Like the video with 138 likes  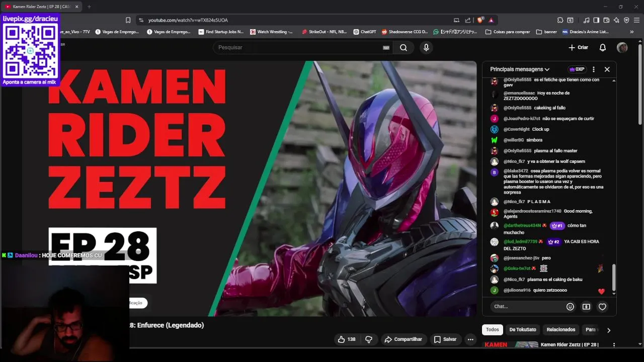347,339
